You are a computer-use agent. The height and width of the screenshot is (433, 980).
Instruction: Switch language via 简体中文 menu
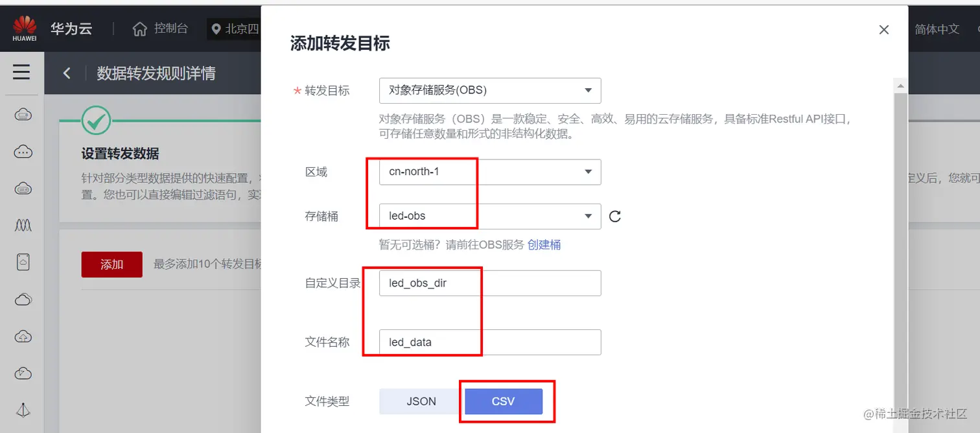coord(937,29)
